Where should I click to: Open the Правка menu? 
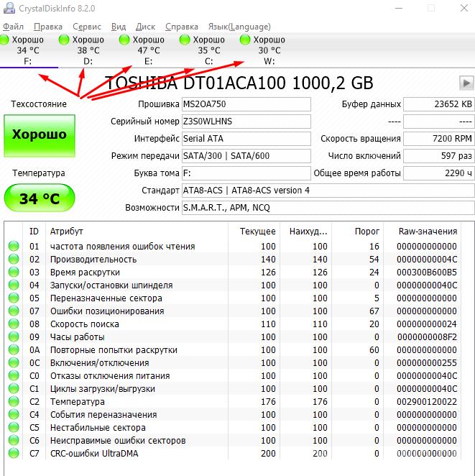(x=48, y=27)
